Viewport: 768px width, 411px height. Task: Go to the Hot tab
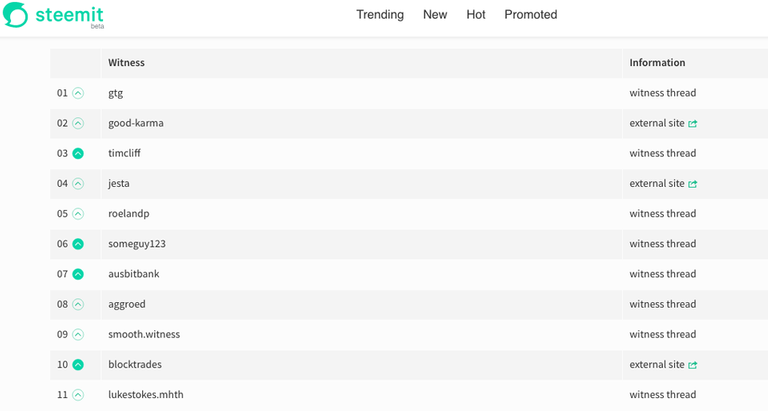pyautogui.click(x=476, y=15)
